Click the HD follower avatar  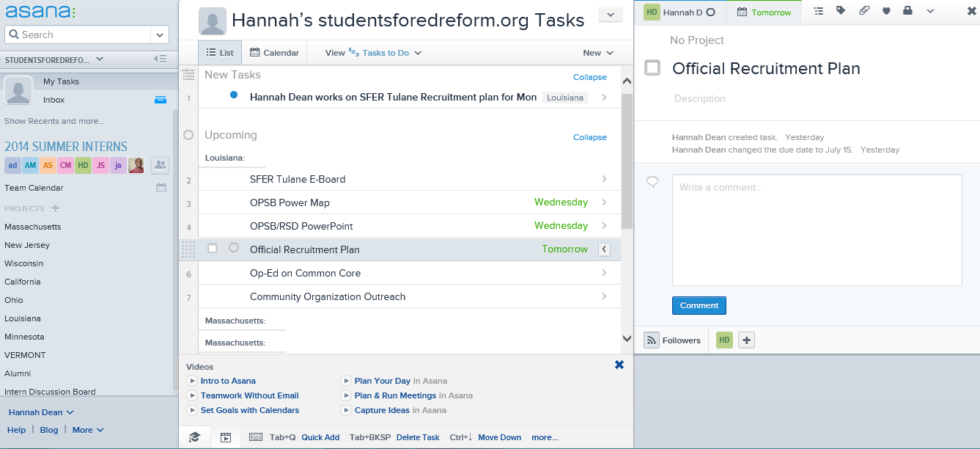(724, 340)
